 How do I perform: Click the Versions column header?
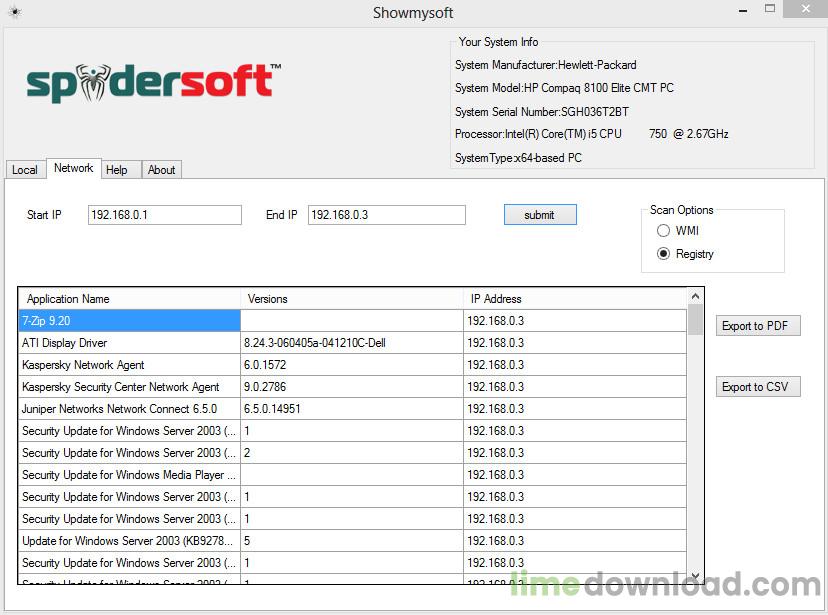coord(352,299)
